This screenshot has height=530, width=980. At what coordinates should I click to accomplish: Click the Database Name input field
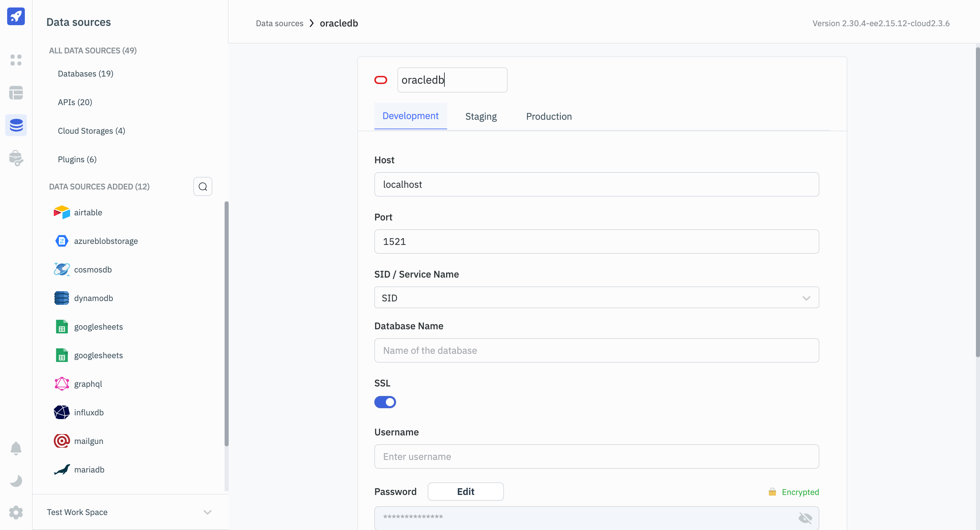pyautogui.click(x=596, y=350)
